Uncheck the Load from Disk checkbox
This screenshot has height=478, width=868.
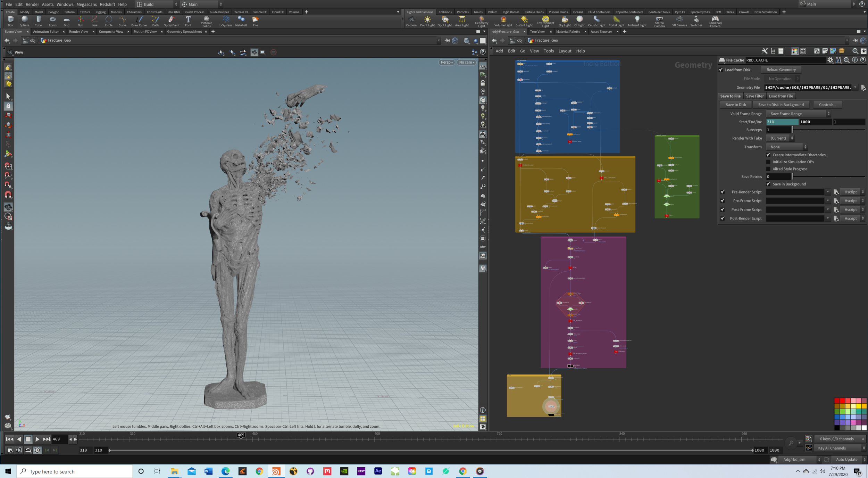[x=721, y=70]
